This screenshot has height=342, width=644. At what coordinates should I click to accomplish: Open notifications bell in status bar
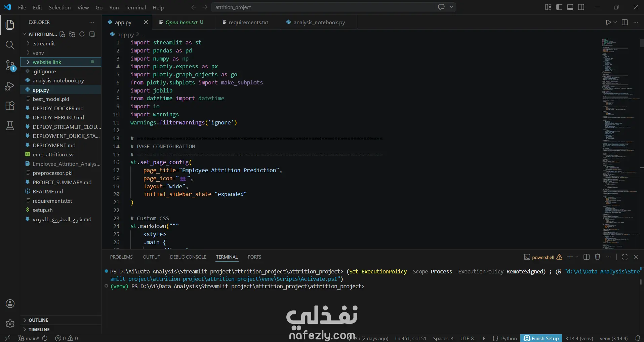click(x=638, y=338)
